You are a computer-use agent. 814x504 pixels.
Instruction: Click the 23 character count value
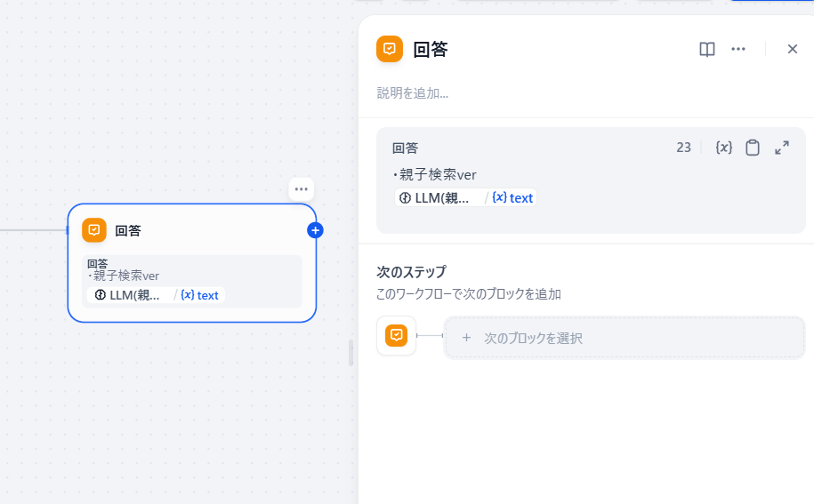click(683, 148)
